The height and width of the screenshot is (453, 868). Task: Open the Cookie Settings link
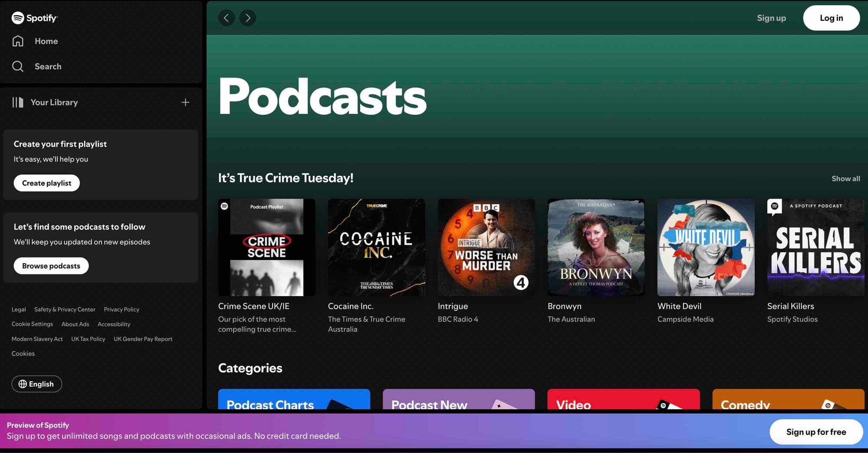[x=32, y=324]
